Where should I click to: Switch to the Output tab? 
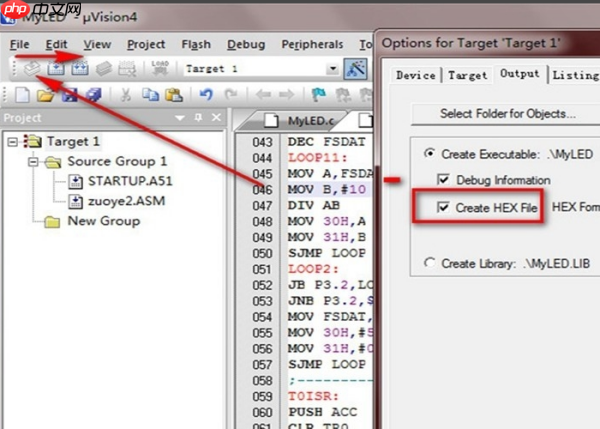(x=520, y=74)
